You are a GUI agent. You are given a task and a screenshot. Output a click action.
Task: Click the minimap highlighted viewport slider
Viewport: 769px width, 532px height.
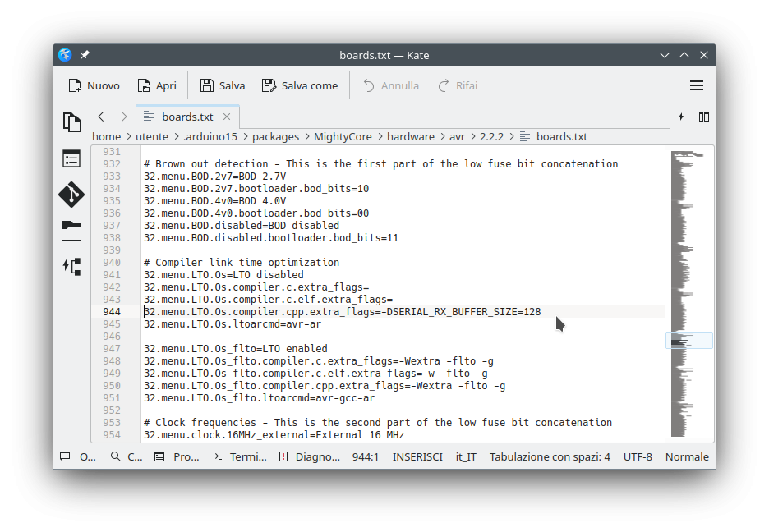pos(689,341)
